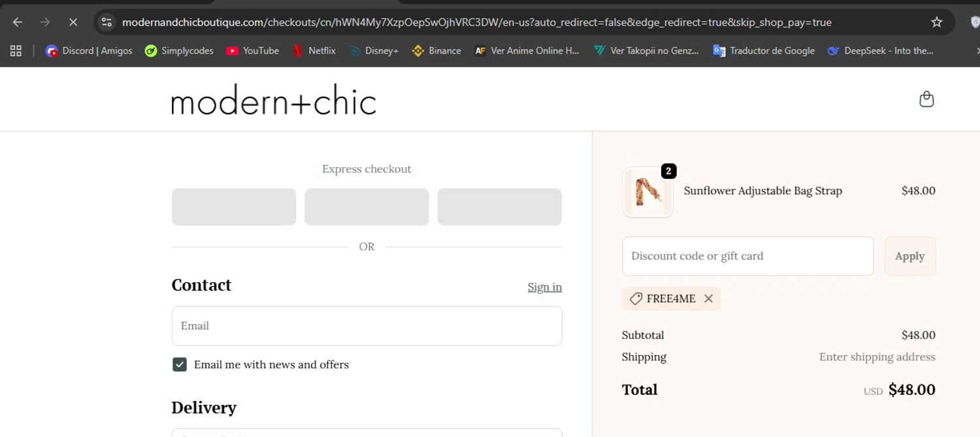Uncheck Email me with news and offers
The width and height of the screenshot is (980, 437).
180,364
